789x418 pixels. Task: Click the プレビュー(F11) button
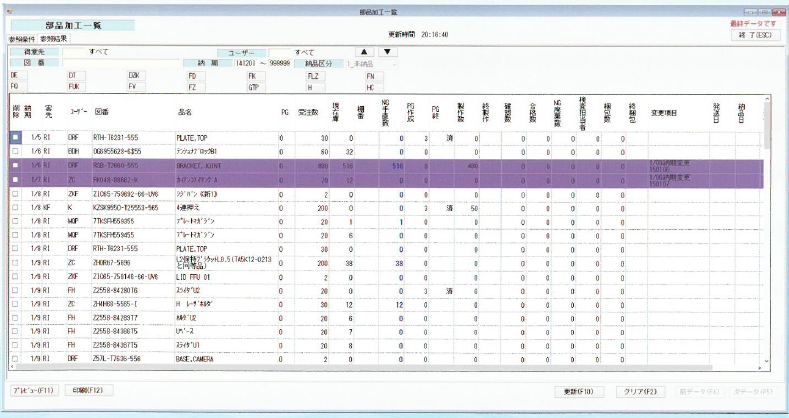pyautogui.click(x=35, y=390)
